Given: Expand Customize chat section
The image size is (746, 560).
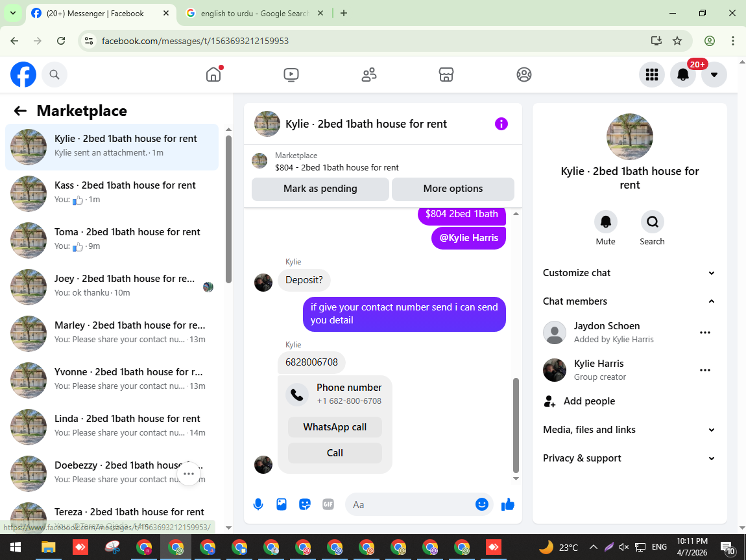Looking at the screenshot, I should [x=629, y=273].
